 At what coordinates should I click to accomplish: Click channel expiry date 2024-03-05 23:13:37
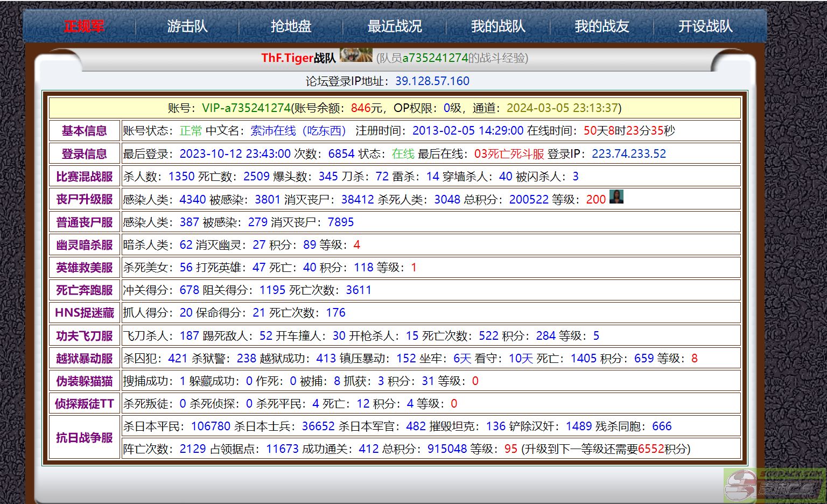coord(562,108)
